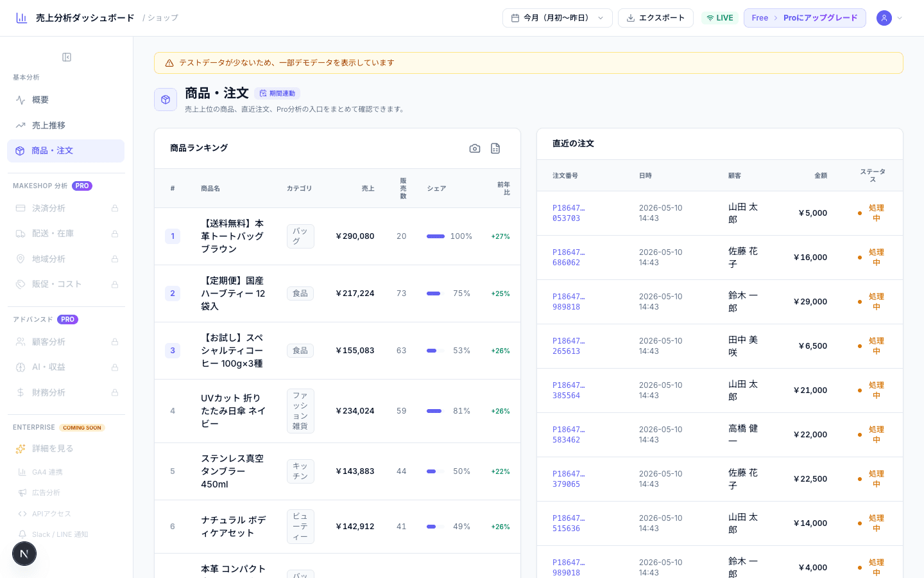Click the エクスポート button

656,18
